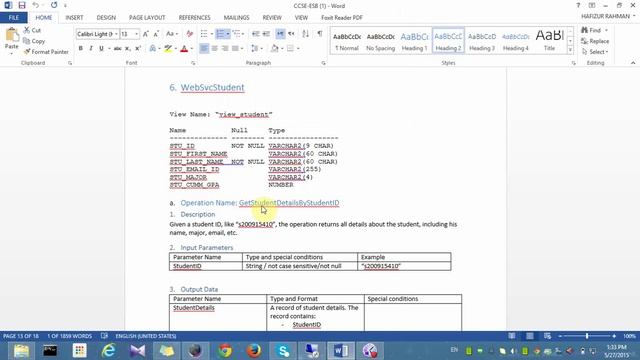This screenshot has width=640, height=360.
Task: Apply the red font color
Action: pos(184,49)
